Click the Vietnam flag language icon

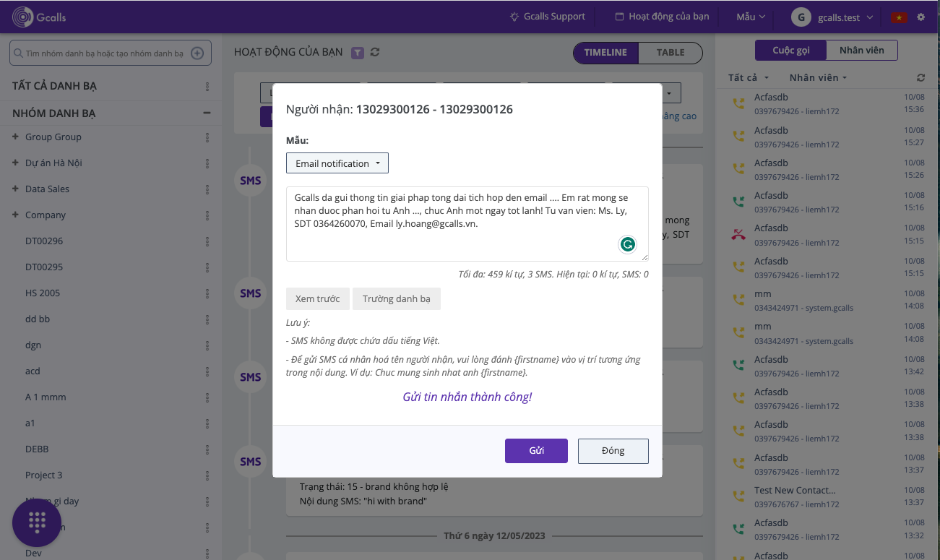899,17
